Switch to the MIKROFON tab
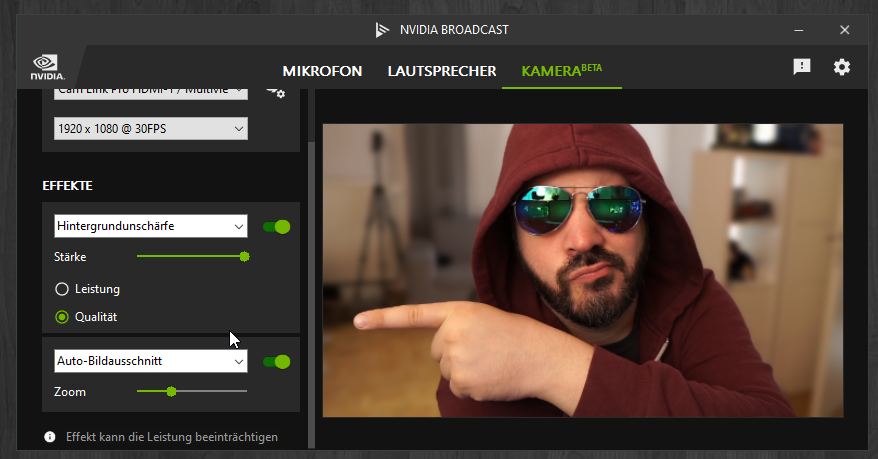This screenshot has height=459, width=878. pyautogui.click(x=322, y=71)
